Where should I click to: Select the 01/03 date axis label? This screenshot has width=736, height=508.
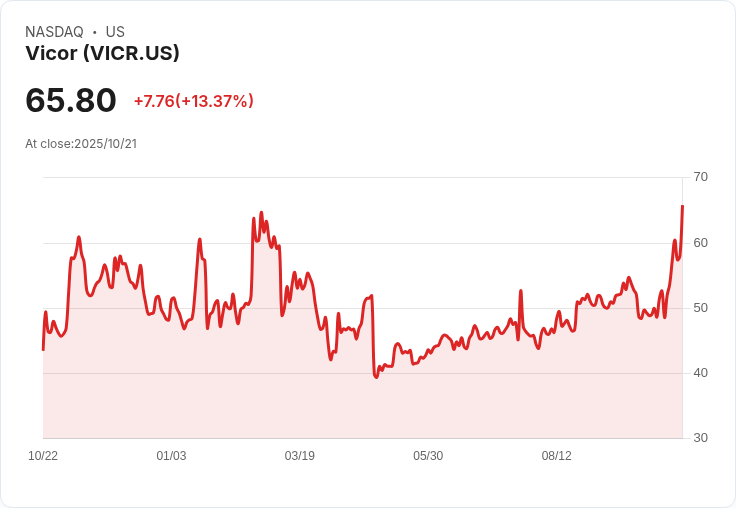tap(171, 456)
